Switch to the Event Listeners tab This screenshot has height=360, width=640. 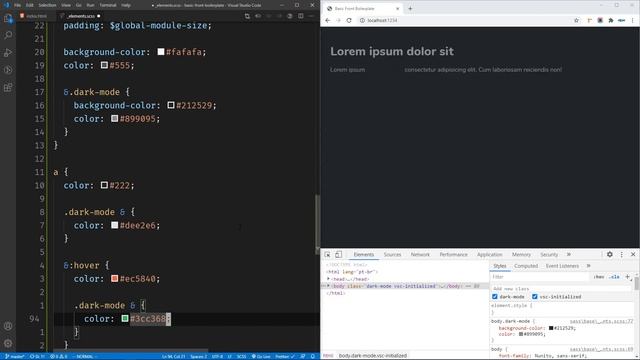click(562, 266)
